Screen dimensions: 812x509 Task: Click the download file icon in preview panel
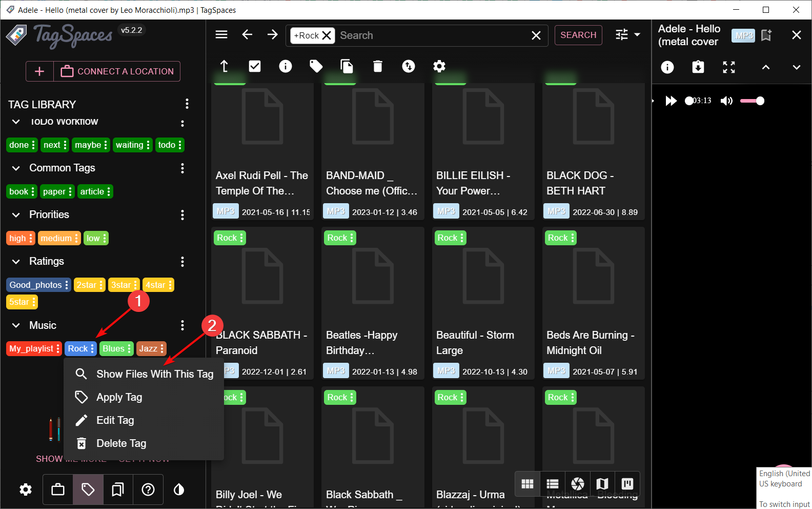point(698,67)
